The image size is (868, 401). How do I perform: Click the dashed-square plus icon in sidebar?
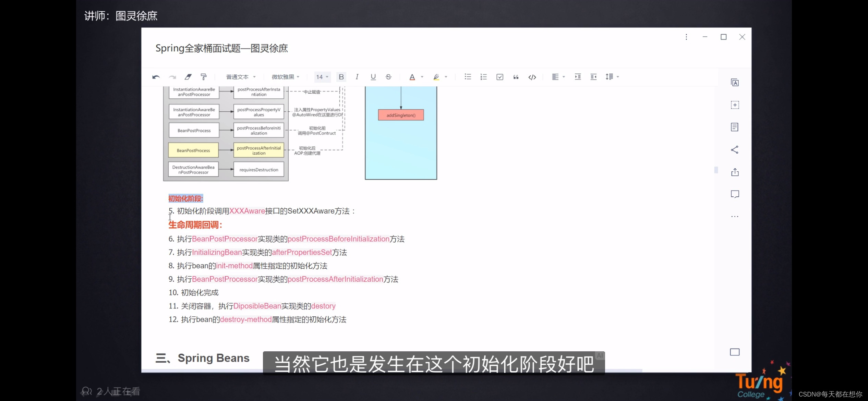click(735, 105)
